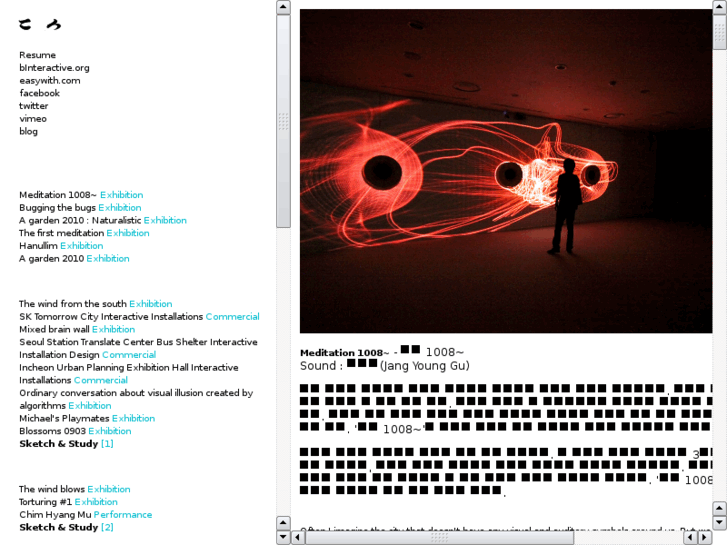Click horizontal scrollbar left arrow at far left

click(x=298, y=538)
